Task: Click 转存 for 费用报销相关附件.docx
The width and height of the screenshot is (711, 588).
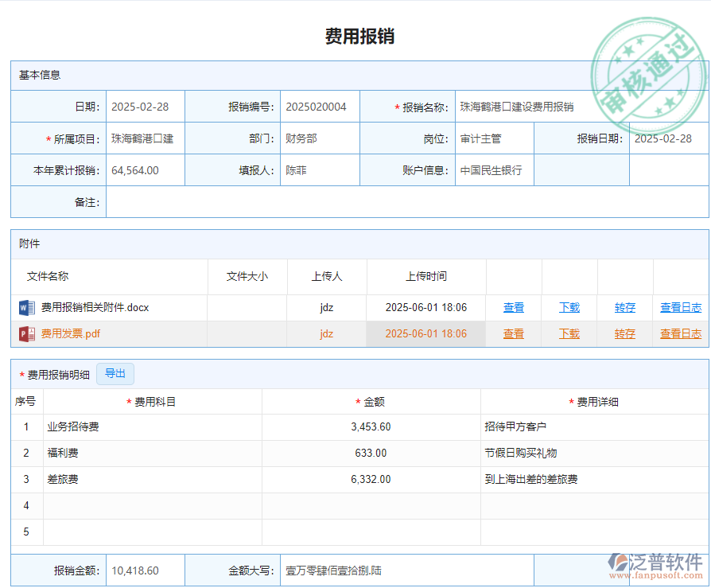Action: click(624, 307)
